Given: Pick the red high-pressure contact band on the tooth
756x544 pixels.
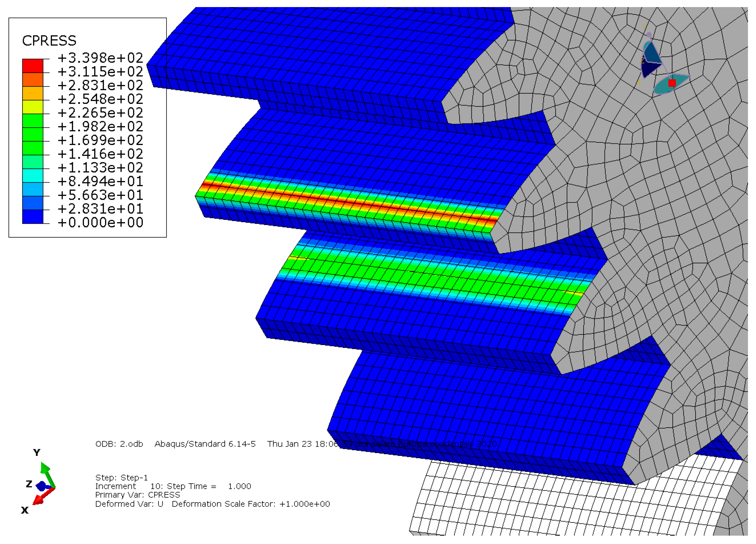Looking at the screenshot, I should [350, 203].
